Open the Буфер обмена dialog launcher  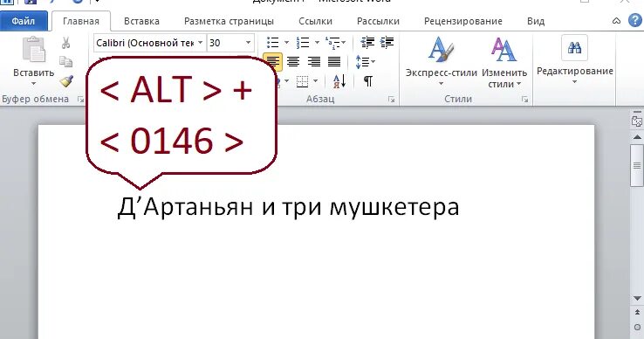click(80, 99)
